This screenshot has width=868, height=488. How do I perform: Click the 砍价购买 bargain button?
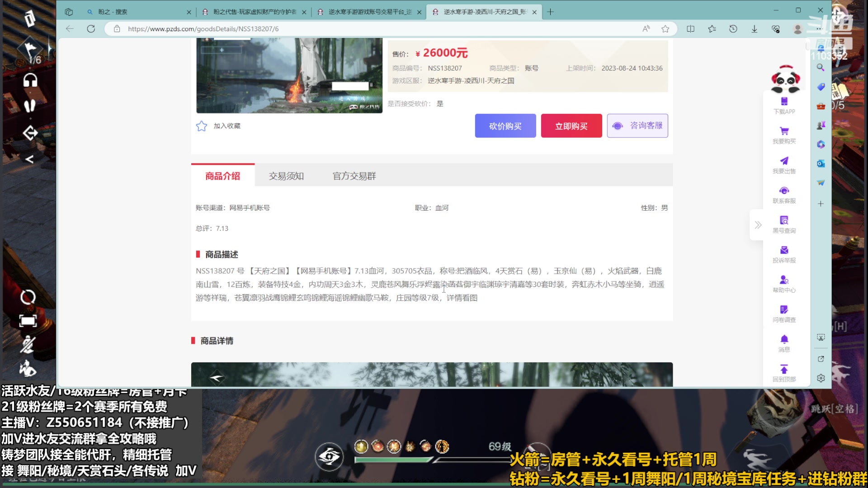pos(505,126)
